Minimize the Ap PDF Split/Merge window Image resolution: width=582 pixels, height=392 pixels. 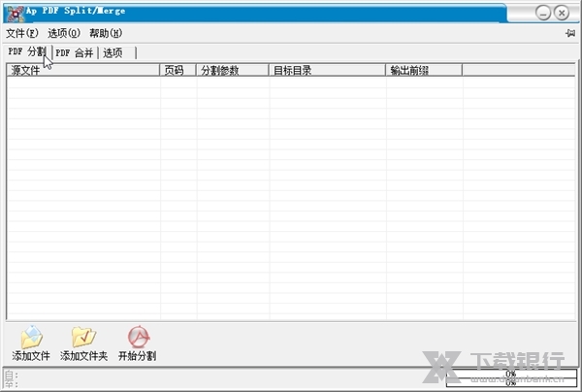pyautogui.click(x=543, y=13)
